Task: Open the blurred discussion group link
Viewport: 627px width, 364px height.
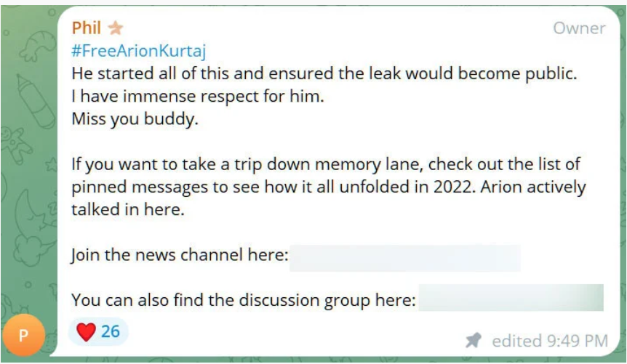Action: pyautogui.click(x=511, y=299)
